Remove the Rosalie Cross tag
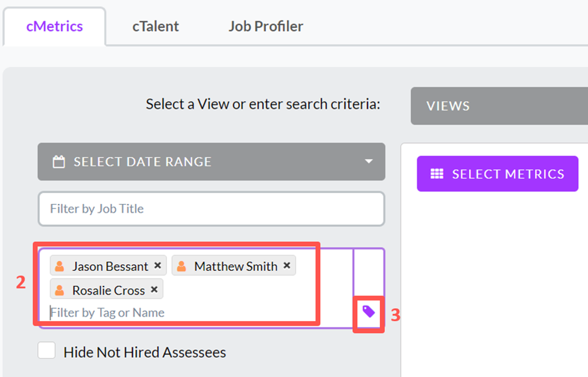The height and width of the screenshot is (377, 588). pos(154,290)
